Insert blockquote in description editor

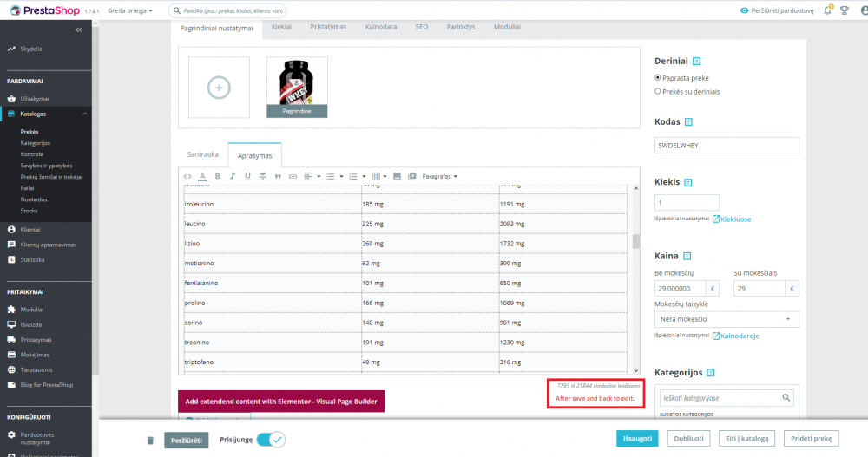tap(278, 177)
